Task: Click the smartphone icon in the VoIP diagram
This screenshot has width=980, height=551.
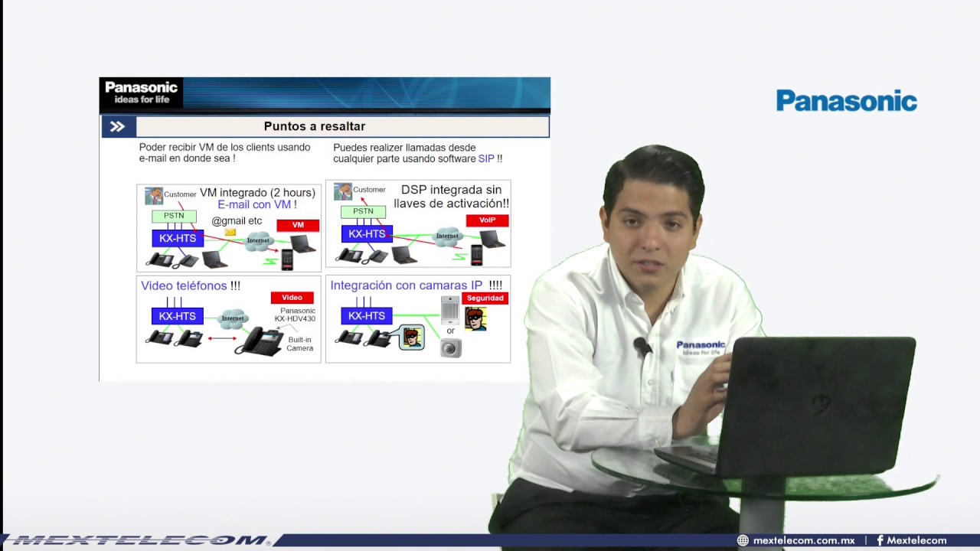Action: click(476, 255)
